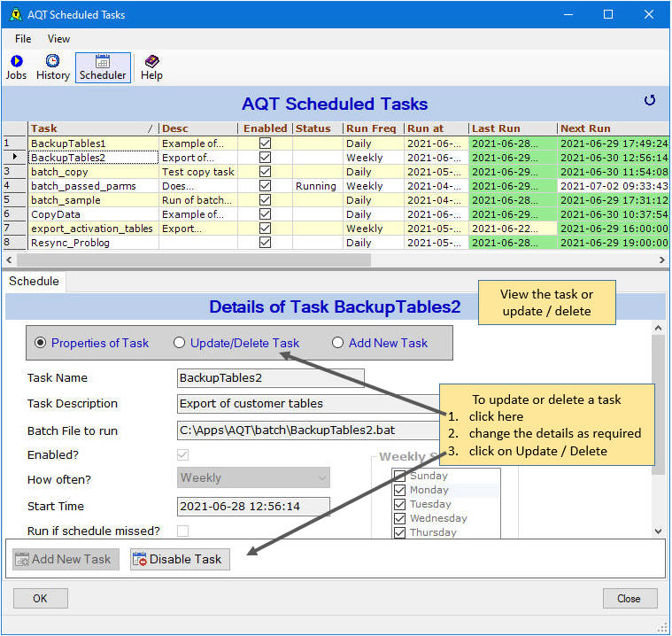Toggle Run if schedule missed checkbox
The height and width of the screenshot is (636, 672).
(x=183, y=531)
